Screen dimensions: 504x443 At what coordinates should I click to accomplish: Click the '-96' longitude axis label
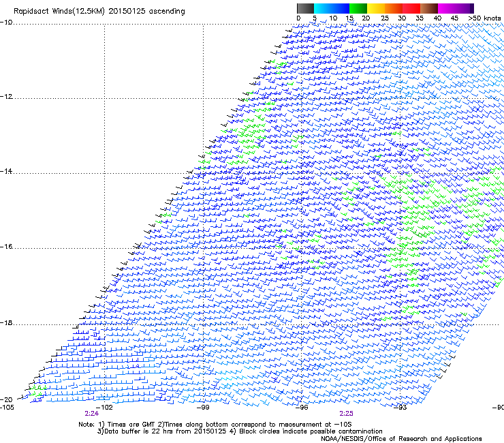click(x=302, y=408)
